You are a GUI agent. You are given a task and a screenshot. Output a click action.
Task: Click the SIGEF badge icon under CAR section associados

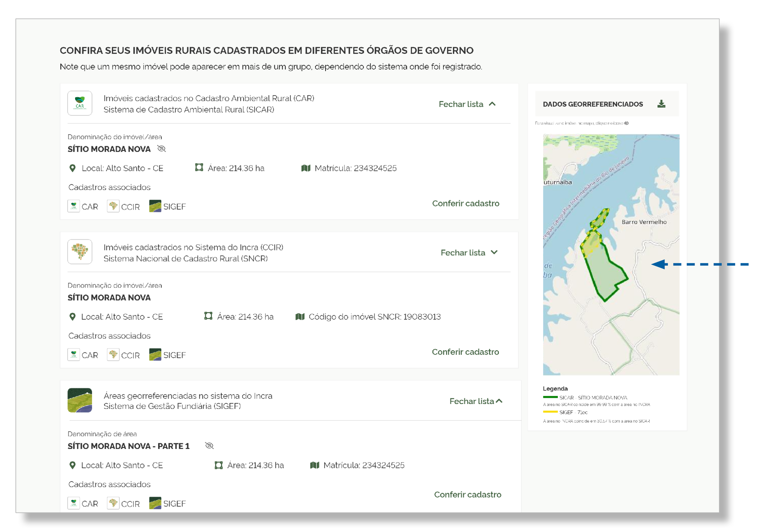tap(155, 206)
